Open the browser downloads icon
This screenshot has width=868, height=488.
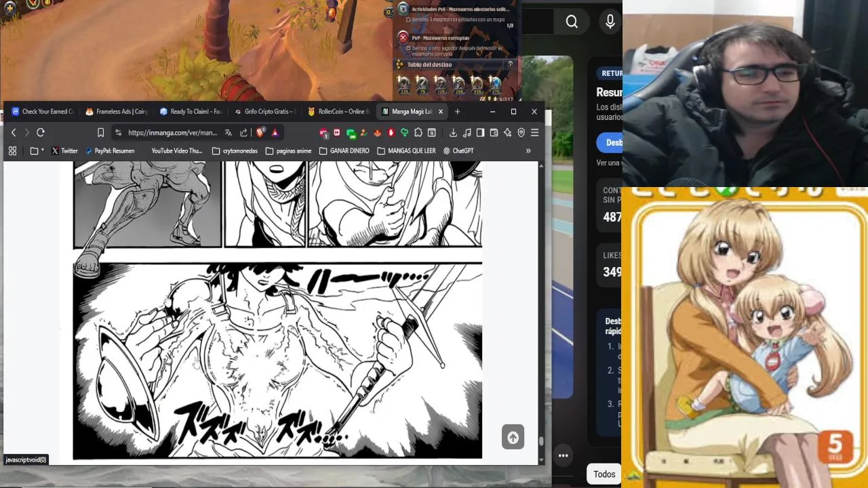[x=453, y=133]
